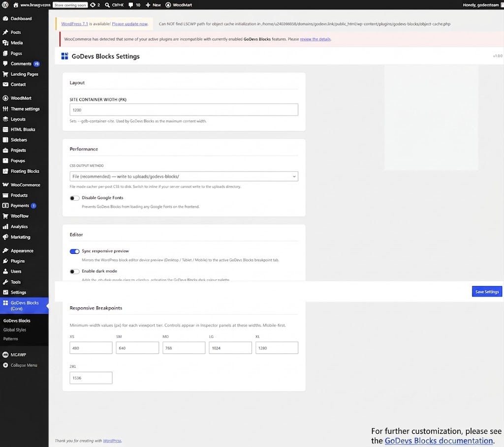Click the Floating Blocks icon
The height and width of the screenshot is (447, 504).
tap(5, 171)
